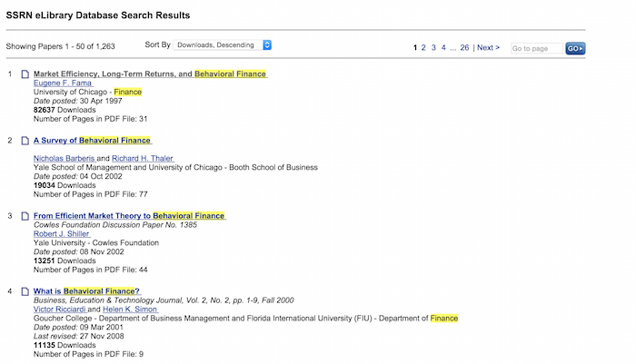
Task: Go to results page 3
Action: click(x=433, y=47)
